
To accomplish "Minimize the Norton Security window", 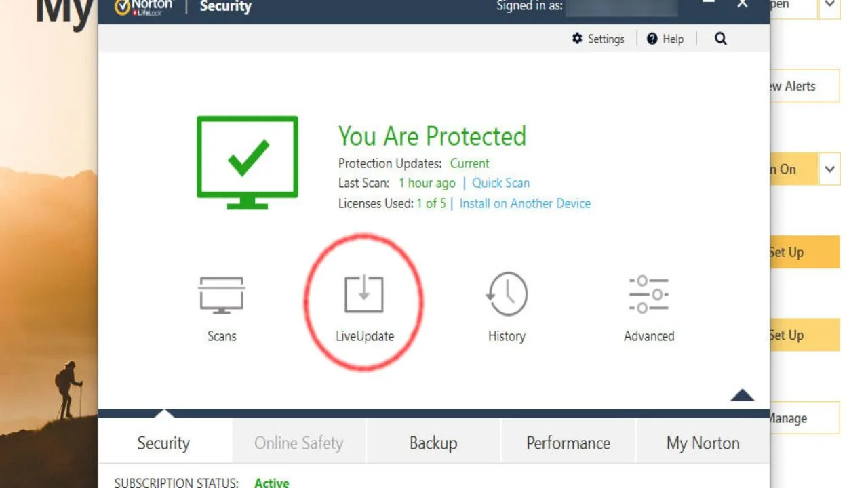I will (x=709, y=4).
